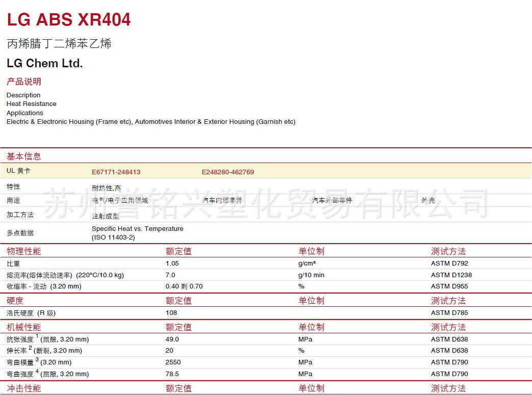Click the test method 'ASTM D792'
The height and width of the screenshot is (395, 532).
click(449, 264)
